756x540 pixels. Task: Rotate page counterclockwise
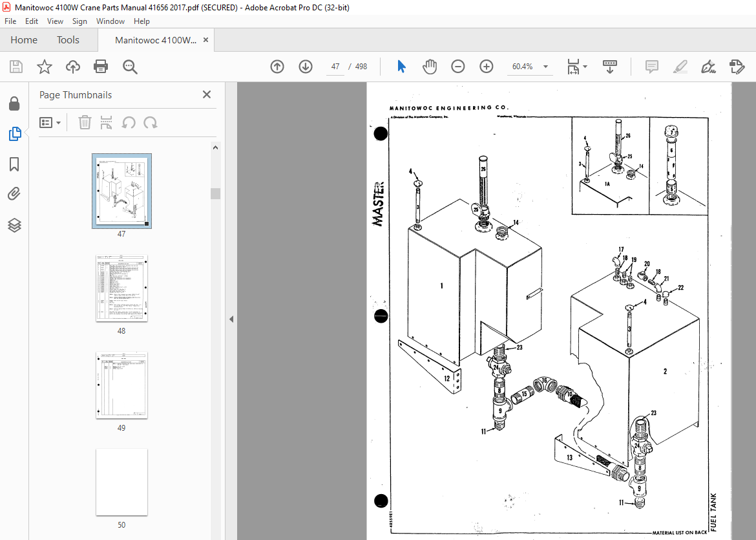point(128,123)
